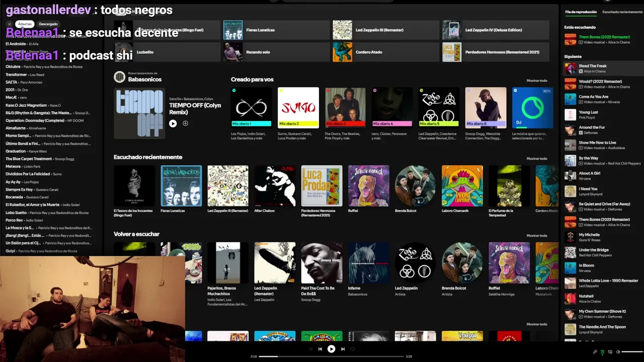Viewport: 644px width, 362px height.
Task: Open Oktubre album in library list
Action: [x=44, y=67]
